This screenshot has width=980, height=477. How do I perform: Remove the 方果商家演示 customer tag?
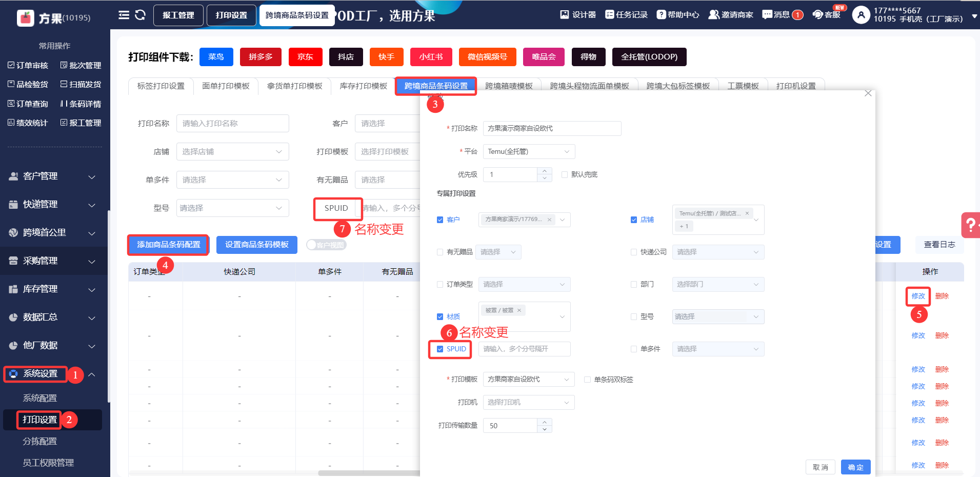[549, 220]
